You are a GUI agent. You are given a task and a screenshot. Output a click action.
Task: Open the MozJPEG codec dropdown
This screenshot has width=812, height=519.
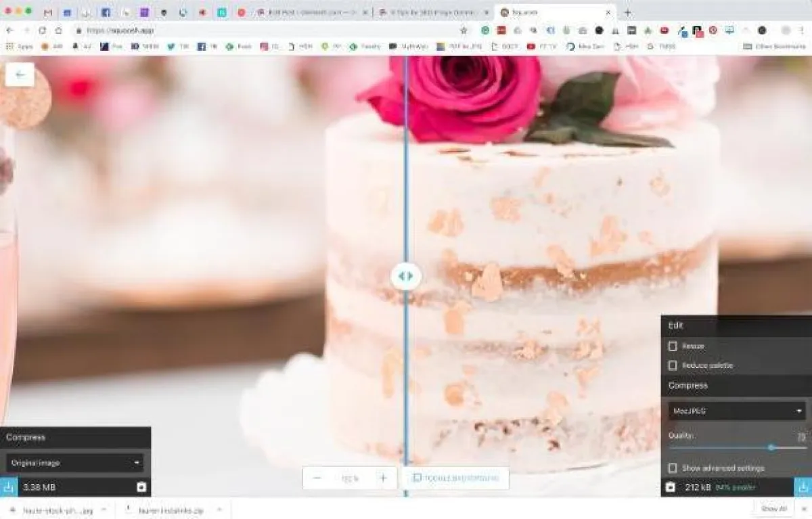pyautogui.click(x=736, y=411)
